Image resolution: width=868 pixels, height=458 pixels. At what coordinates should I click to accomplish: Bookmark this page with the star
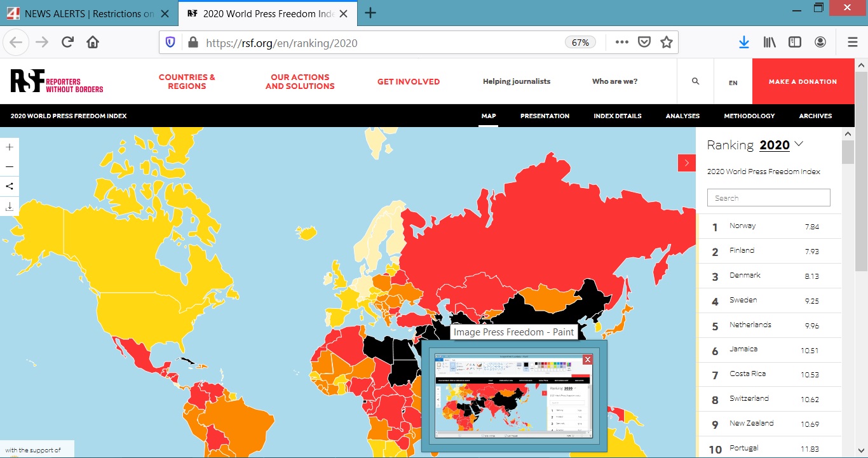point(666,43)
